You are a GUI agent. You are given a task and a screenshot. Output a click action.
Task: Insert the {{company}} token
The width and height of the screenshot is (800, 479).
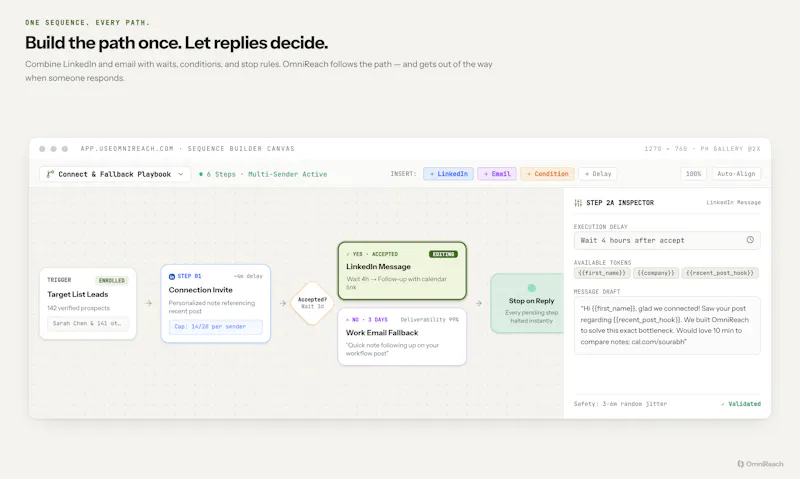click(x=656, y=273)
